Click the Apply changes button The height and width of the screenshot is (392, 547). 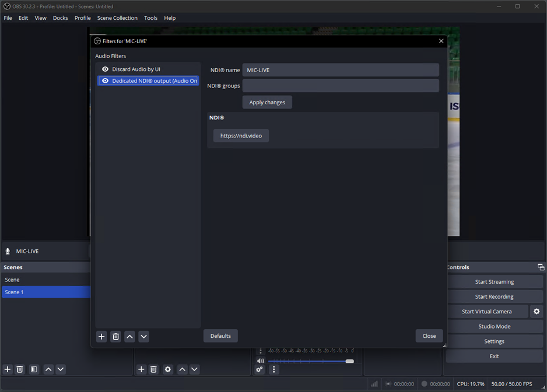click(267, 103)
